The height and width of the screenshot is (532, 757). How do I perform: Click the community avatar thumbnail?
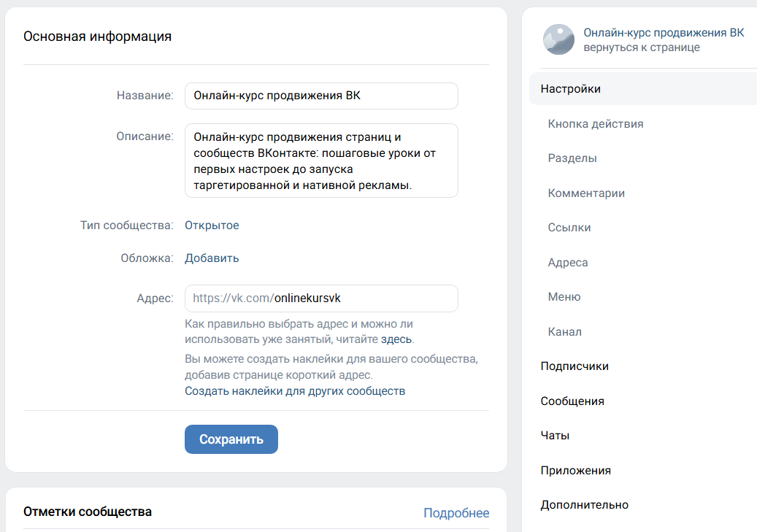(558, 39)
